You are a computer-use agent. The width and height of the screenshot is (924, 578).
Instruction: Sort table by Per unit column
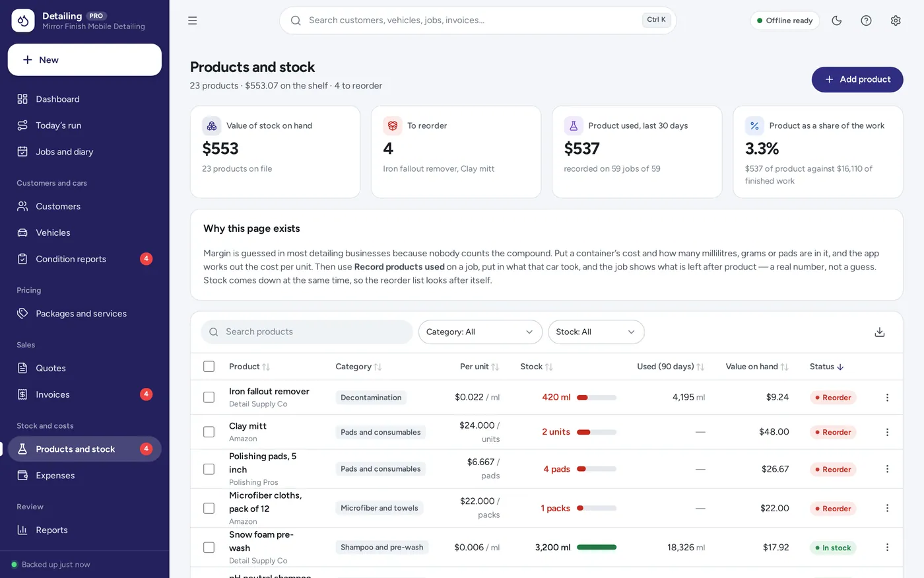click(x=479, y=367)
